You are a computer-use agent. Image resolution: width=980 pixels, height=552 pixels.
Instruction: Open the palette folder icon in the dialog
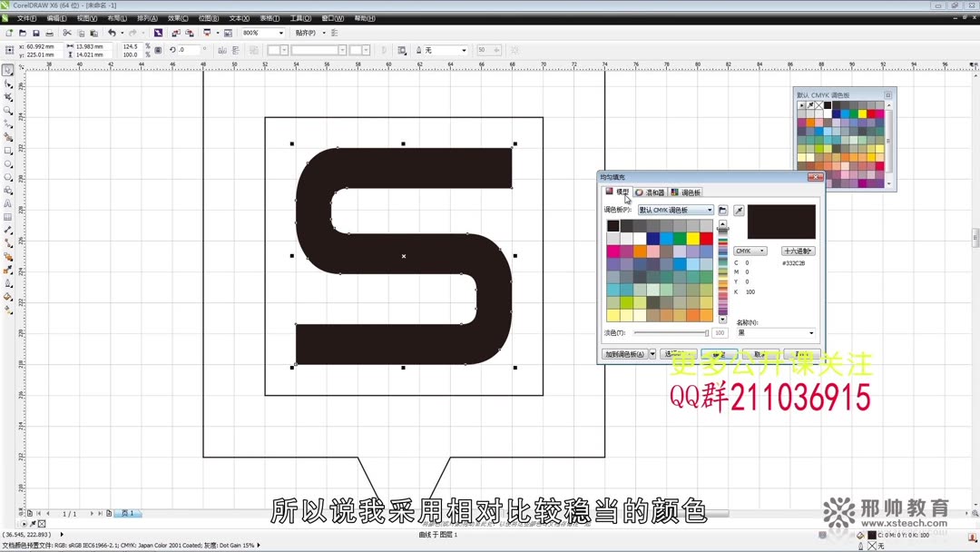721,210
